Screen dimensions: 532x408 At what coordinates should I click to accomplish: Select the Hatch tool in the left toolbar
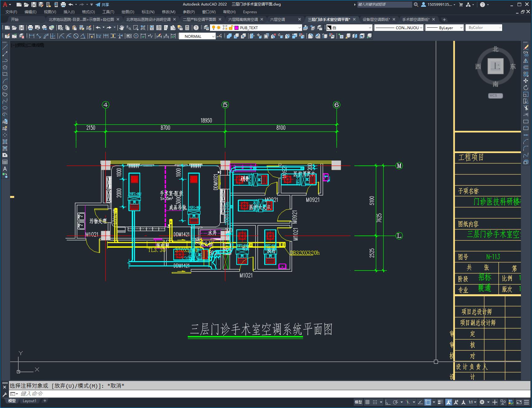(5, 142)
